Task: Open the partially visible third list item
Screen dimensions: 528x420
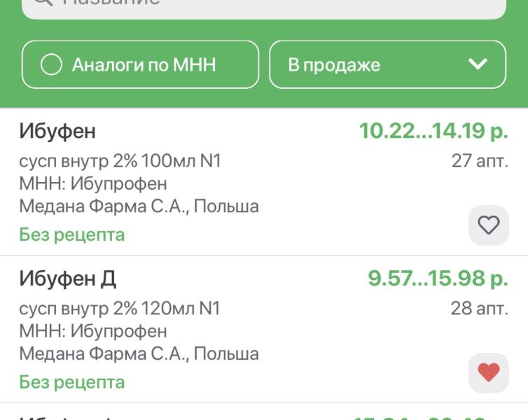Action: (264, 413)
